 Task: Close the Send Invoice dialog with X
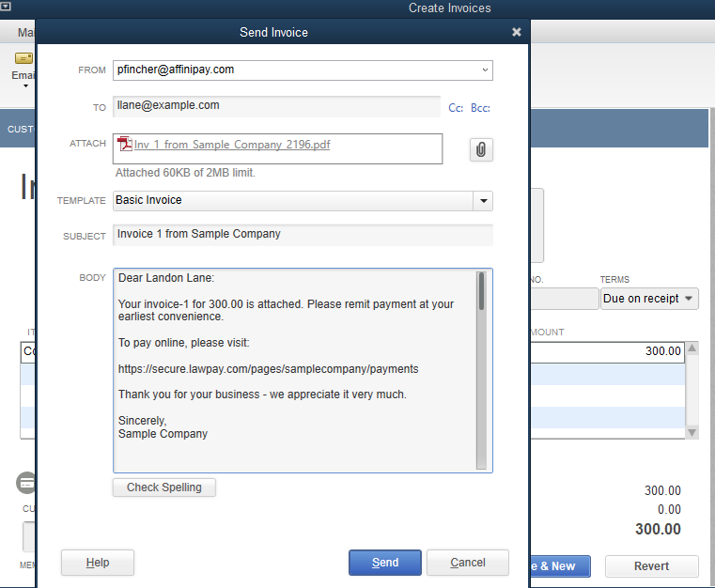coord(516,32)
